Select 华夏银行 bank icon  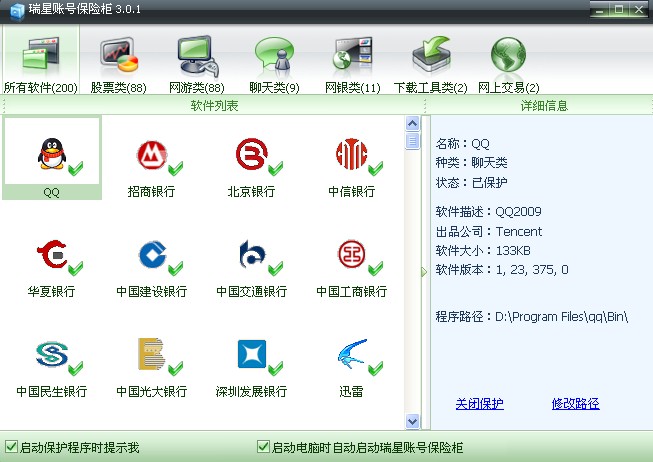(x=52, y=254)
